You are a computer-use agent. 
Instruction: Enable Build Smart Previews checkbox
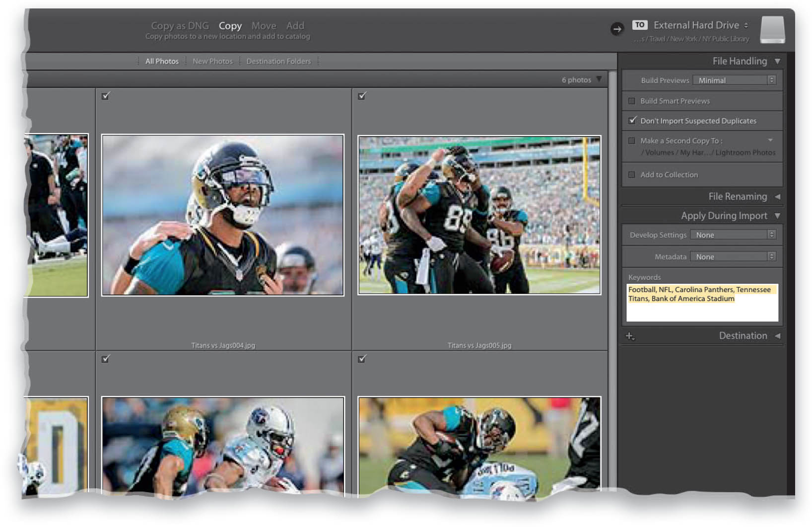click(632, 101)
